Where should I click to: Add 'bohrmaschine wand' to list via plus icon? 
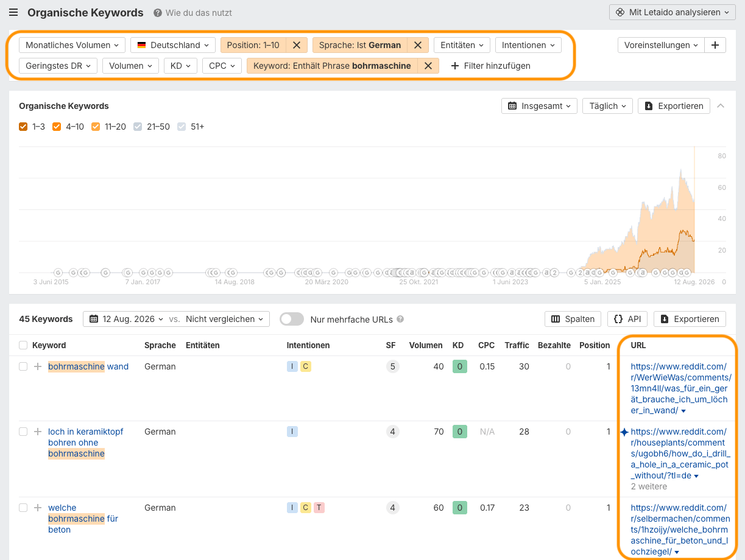pyautogui.click(x=38, y=366)
